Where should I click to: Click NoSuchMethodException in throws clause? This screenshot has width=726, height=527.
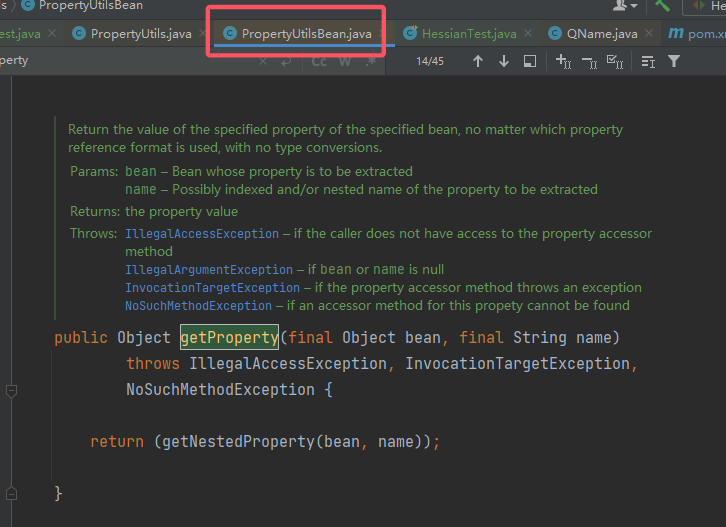pyautogui.click(x=220, y=389)
